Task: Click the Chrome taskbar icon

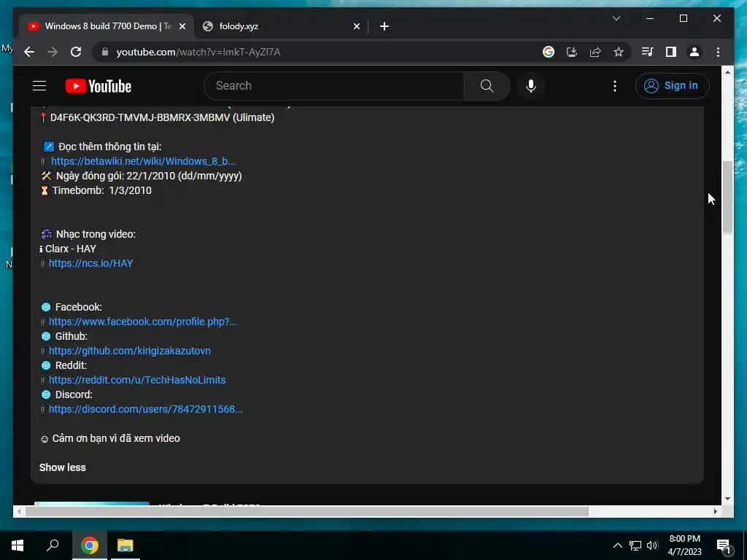Action: pyautogui.click(x=89, y=545)
